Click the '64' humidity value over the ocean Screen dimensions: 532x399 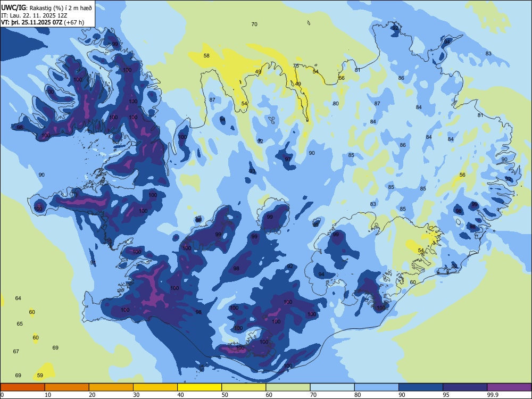(18, 298)
